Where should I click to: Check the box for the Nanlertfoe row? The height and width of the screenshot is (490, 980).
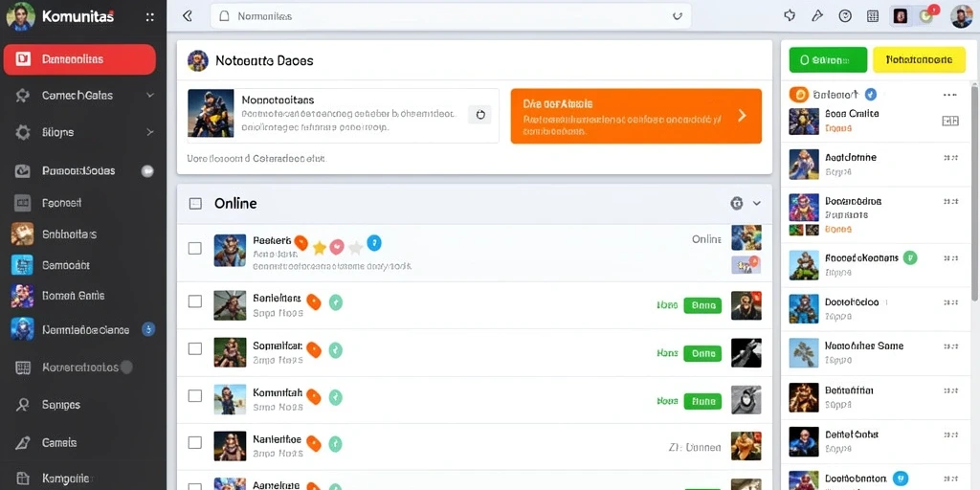[x=195, y=442]
